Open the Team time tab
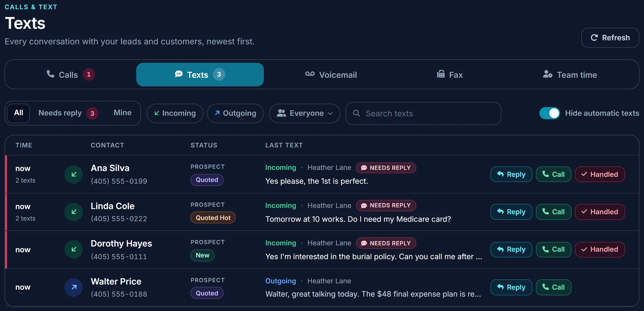Screen dimensions: 644x311 570,75
